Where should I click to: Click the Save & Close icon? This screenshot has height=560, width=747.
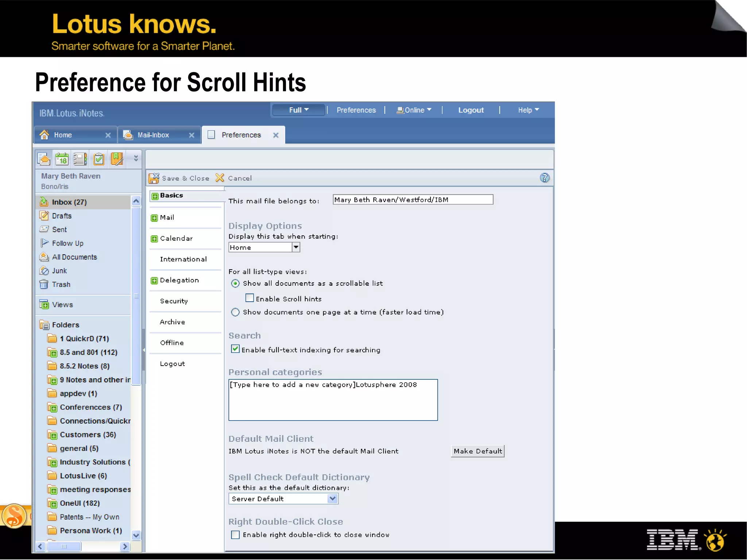click(154, 178)
